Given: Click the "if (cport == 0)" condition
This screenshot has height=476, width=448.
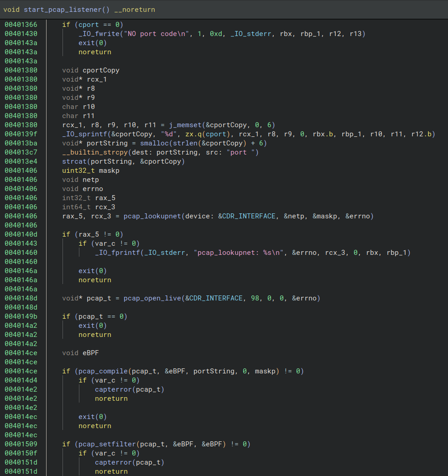Looking at the screenshot, I should (93, 25).
